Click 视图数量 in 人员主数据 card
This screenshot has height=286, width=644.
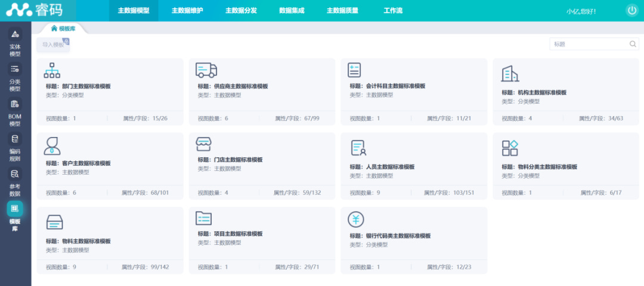365,192
